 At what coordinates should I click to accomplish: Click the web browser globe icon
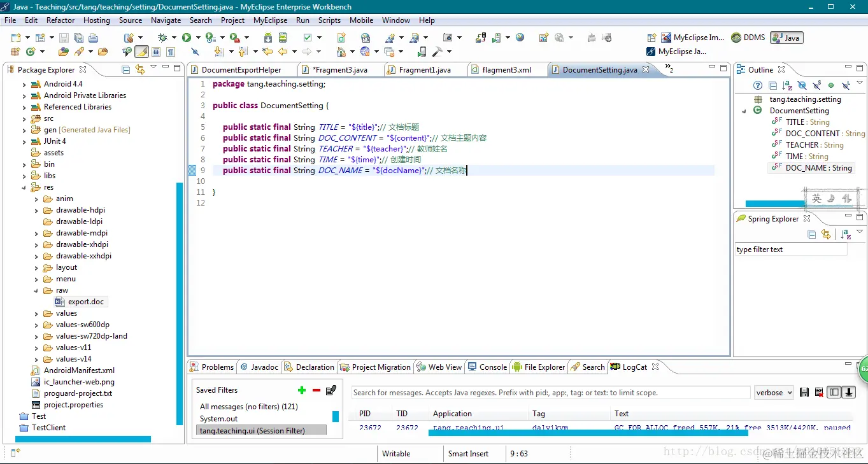coord(520,38)
